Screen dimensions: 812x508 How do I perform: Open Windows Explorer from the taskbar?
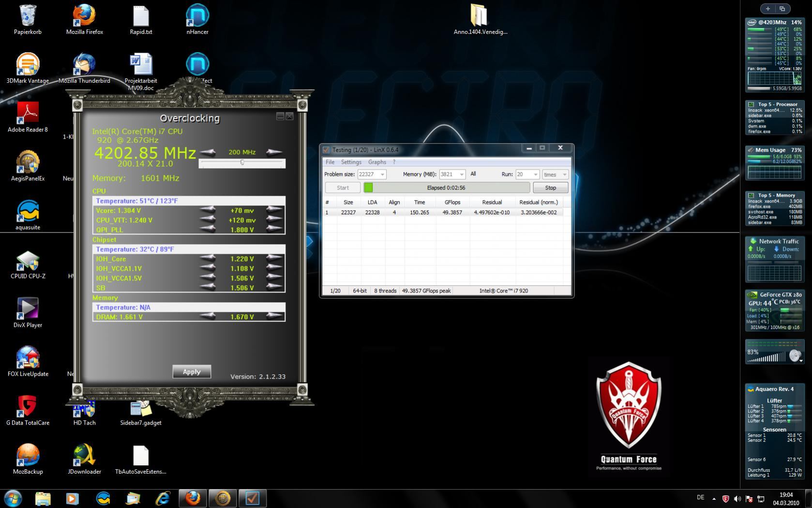point(43,498)
